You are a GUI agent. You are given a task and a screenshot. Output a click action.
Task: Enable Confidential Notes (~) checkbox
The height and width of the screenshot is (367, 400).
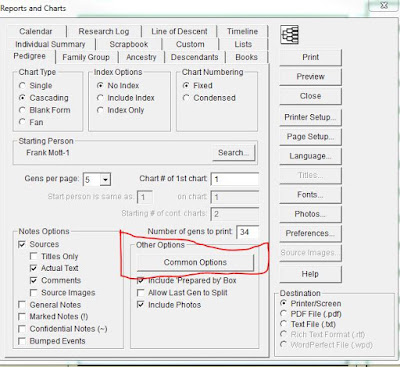click(x=22, y=329)
